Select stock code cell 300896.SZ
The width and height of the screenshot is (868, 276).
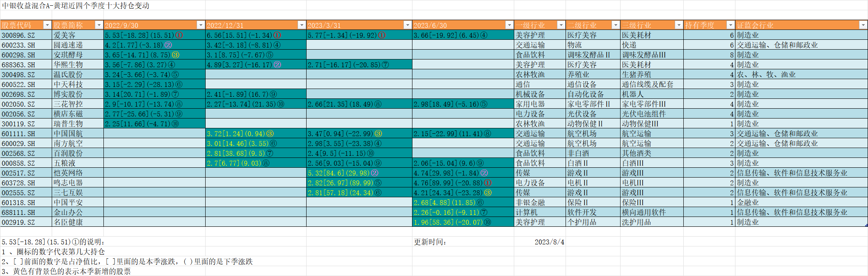click(x=26, y=35)
